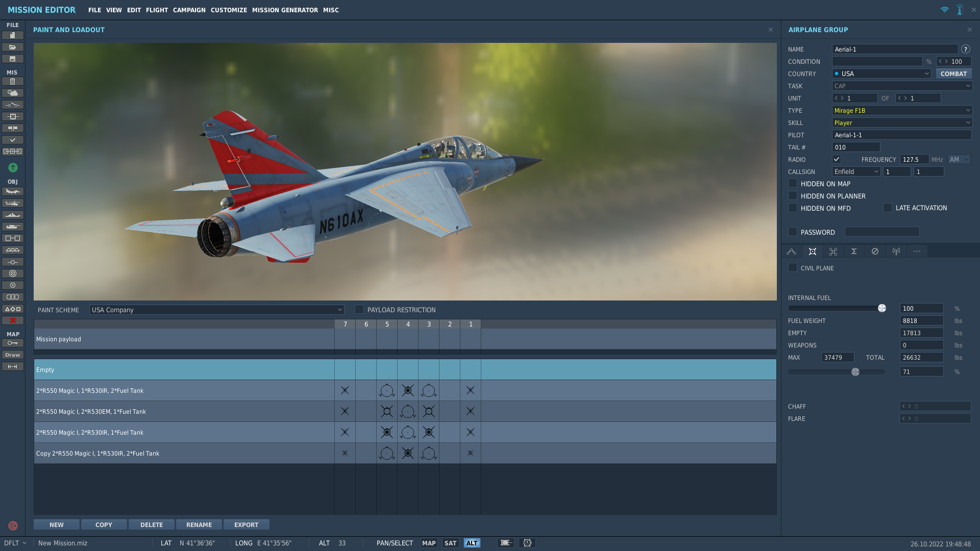Viewport: 980px width, 551px height.
Task: Check the PAYLOAD RESTRICTION box
Action: click(359, 310)
